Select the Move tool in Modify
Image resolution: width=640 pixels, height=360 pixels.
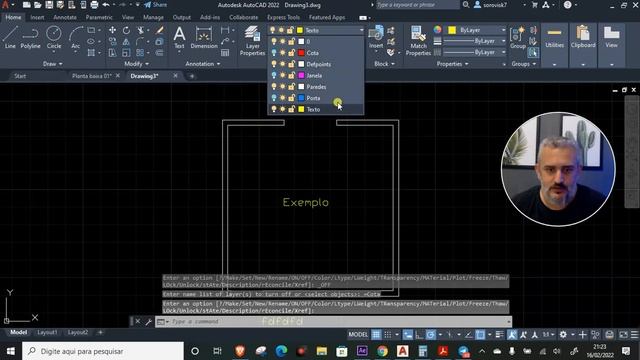tap(112, 30)
